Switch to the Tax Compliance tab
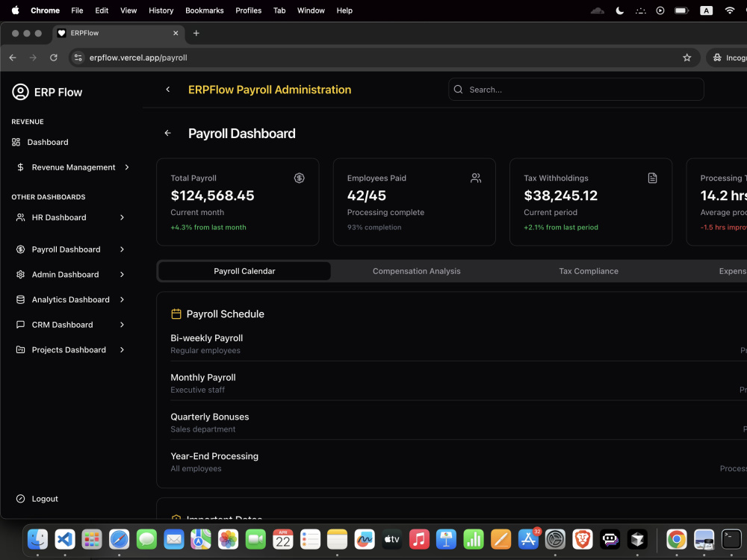Viewport: 747px width, 560px height. pos(589,271)
